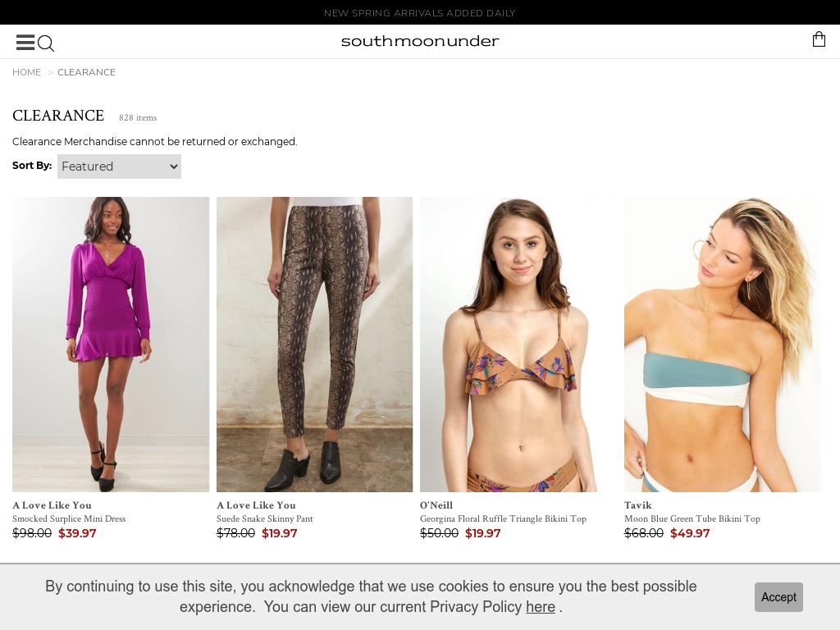Open the hamburger navigation menu

25,43
